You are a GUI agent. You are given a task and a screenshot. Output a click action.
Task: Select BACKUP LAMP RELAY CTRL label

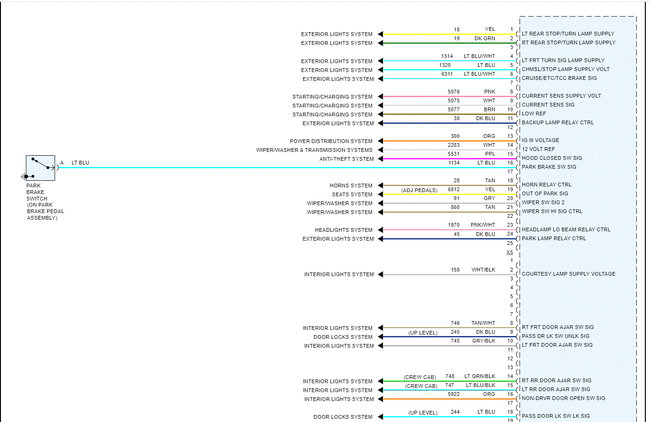pos(558,123)
